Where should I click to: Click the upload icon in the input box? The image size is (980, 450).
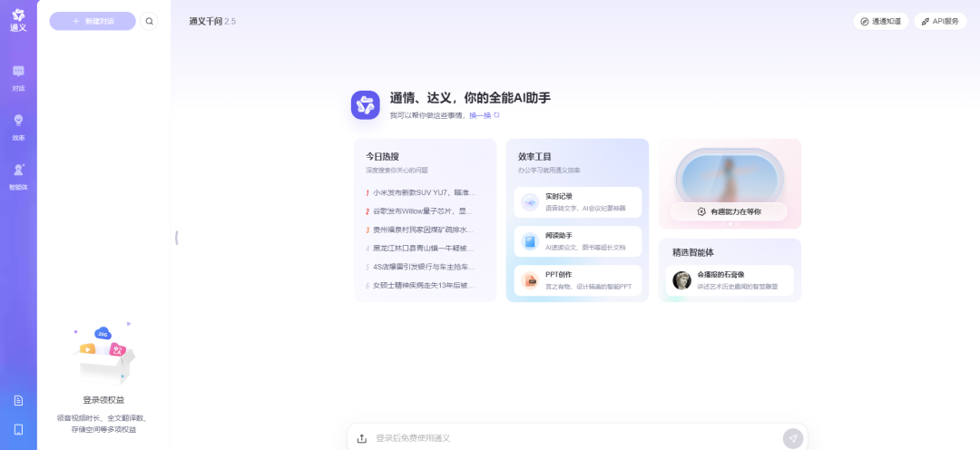361,439
